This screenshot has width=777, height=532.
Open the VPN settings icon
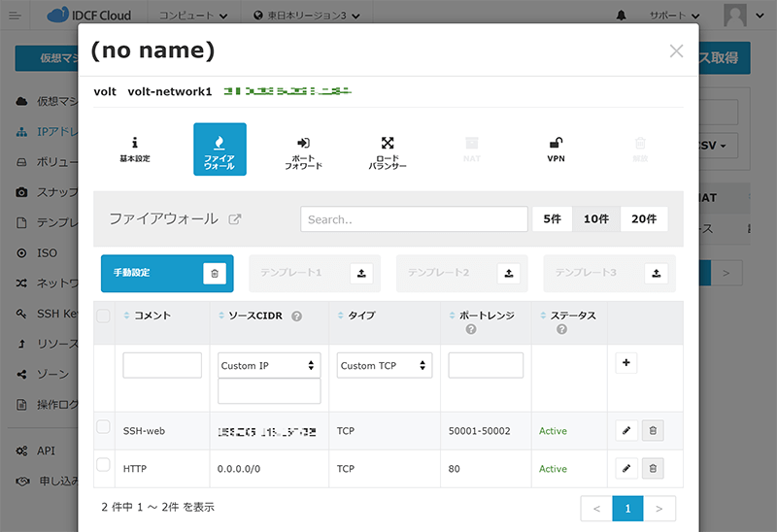coord(556,149)
